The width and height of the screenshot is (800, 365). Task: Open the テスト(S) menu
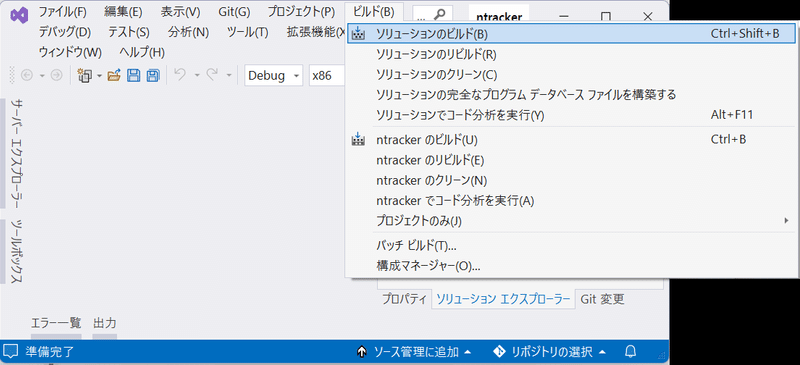[129, 32]
